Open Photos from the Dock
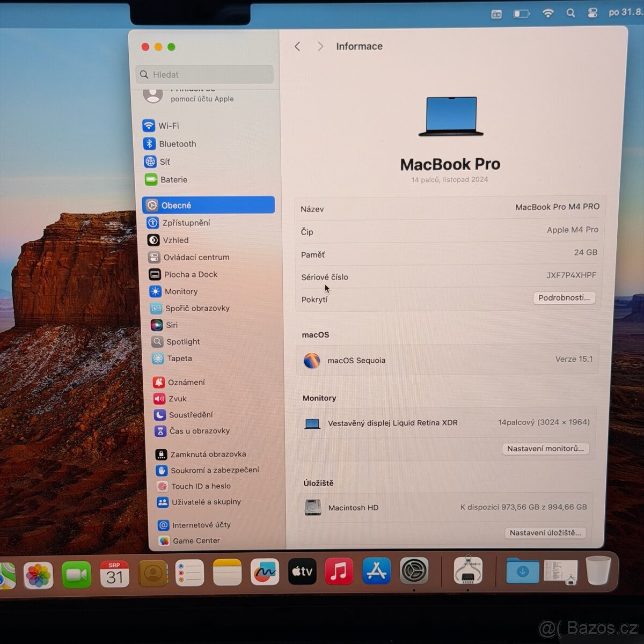 tap(38, 575)
